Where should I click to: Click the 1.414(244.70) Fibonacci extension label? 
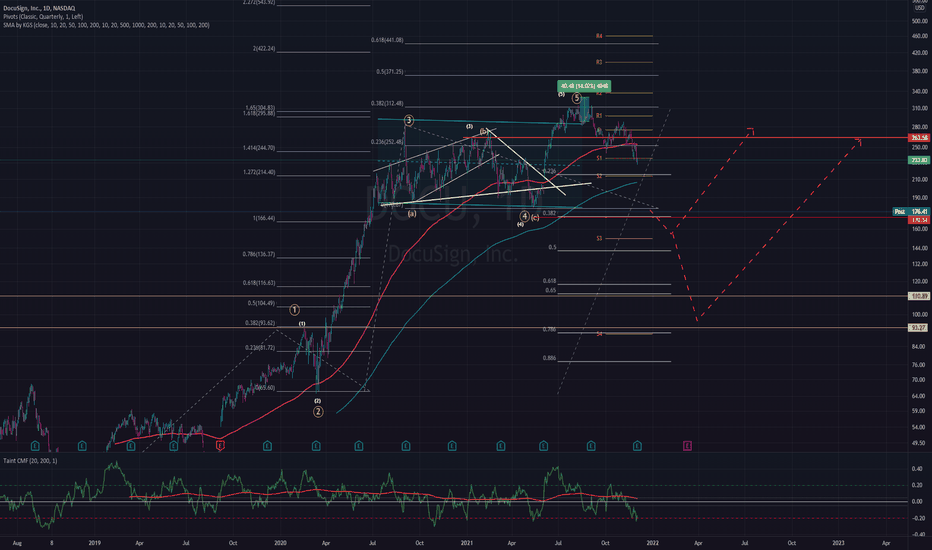tap(259, 148)
